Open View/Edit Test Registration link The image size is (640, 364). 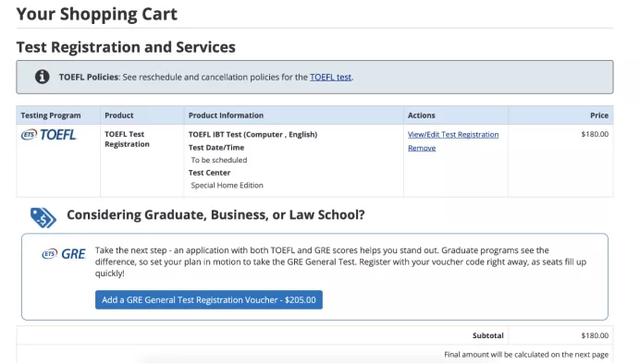coord(453,134)
